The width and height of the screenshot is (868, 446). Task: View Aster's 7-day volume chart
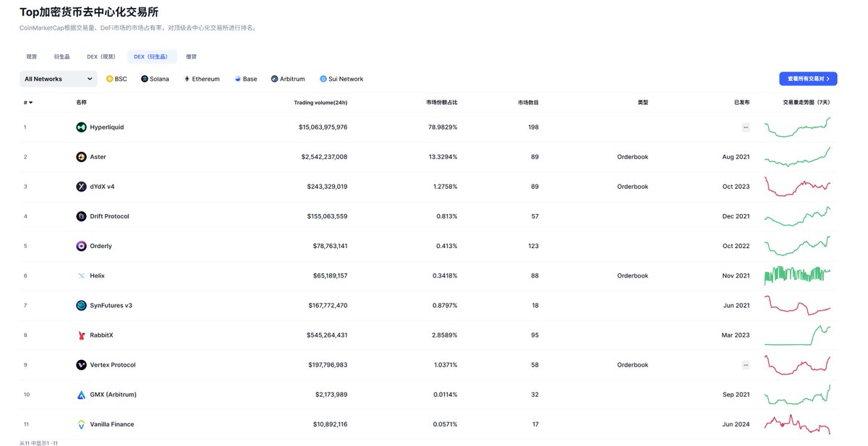(798, 157)
